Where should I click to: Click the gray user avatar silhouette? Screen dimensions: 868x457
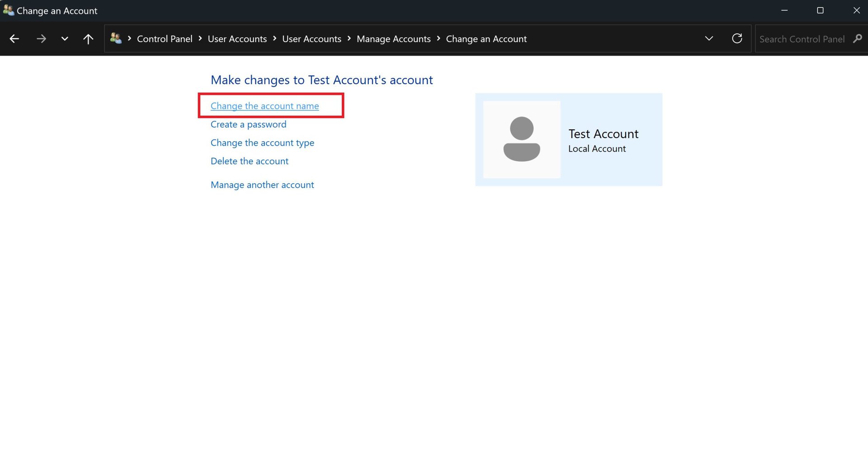tap(521, 139)
